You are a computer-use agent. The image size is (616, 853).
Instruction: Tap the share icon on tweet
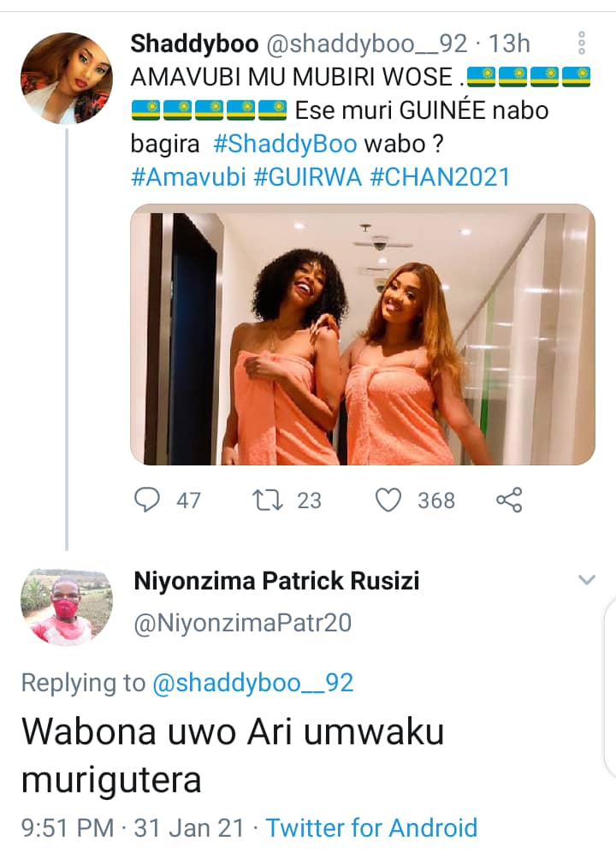(509, 500)
